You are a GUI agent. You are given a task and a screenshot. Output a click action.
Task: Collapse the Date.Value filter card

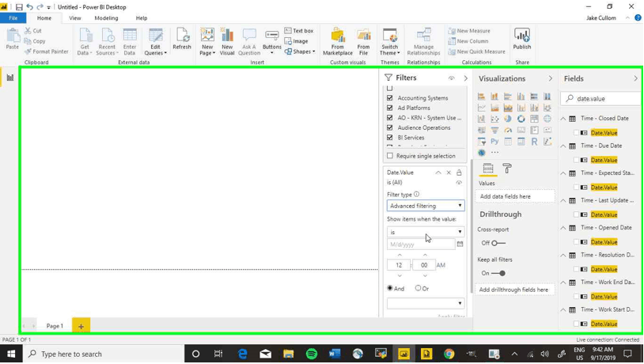click(438, 173)
